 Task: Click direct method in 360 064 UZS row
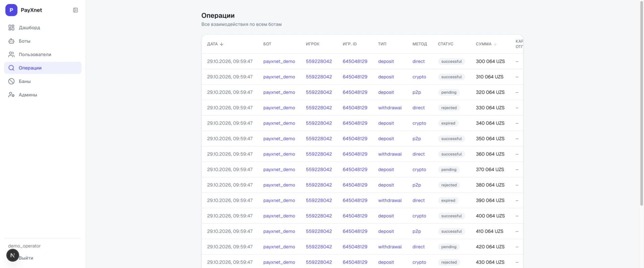[419, 154]
